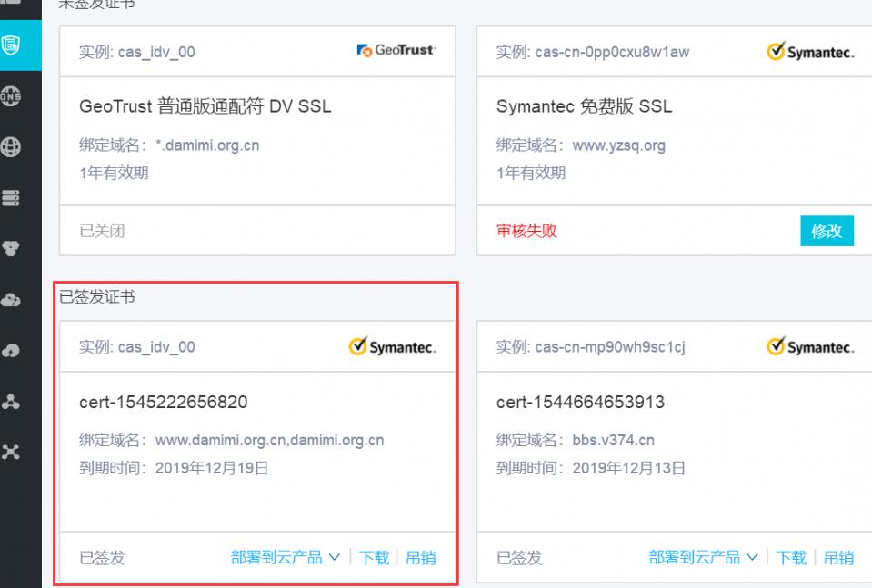Click Symantec logo on www.yzsq.org card
Screen dimensions: 872x588
(x=811, y=53)
